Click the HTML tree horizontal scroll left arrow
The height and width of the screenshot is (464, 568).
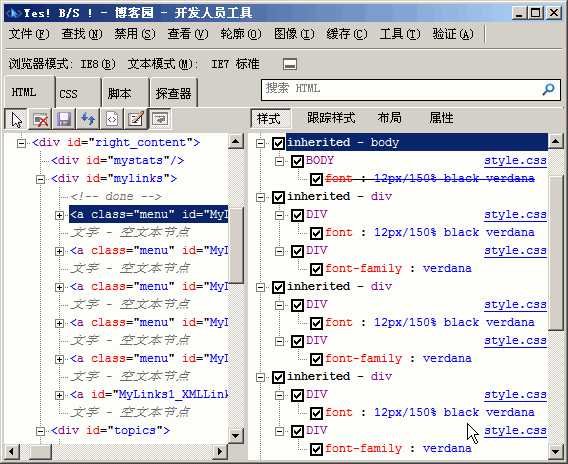[11, 451]
